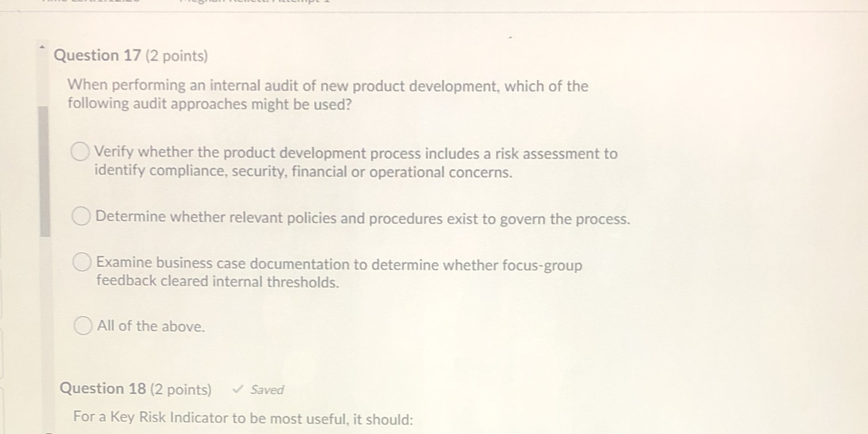Click the 'Saved' status text
The width and height of the screenshot is (868, 434).
tap(266, 390)
